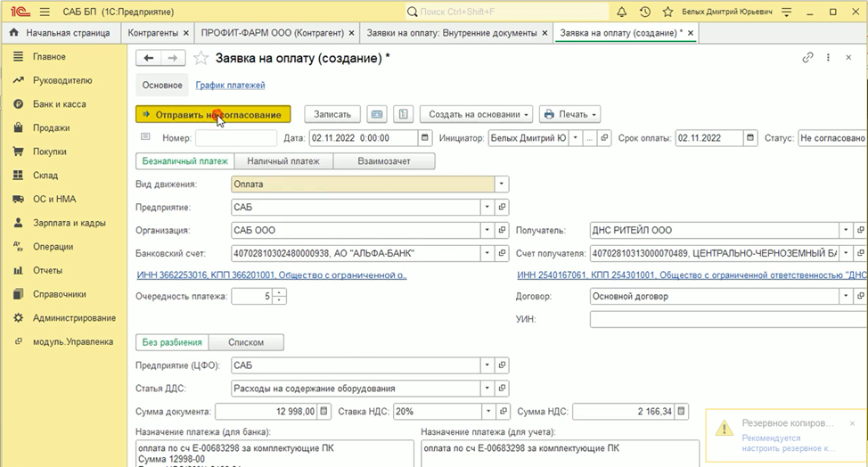Switch to Контрагенты tab
This screenshot has width=868, height=467.
tap(152, 33)
